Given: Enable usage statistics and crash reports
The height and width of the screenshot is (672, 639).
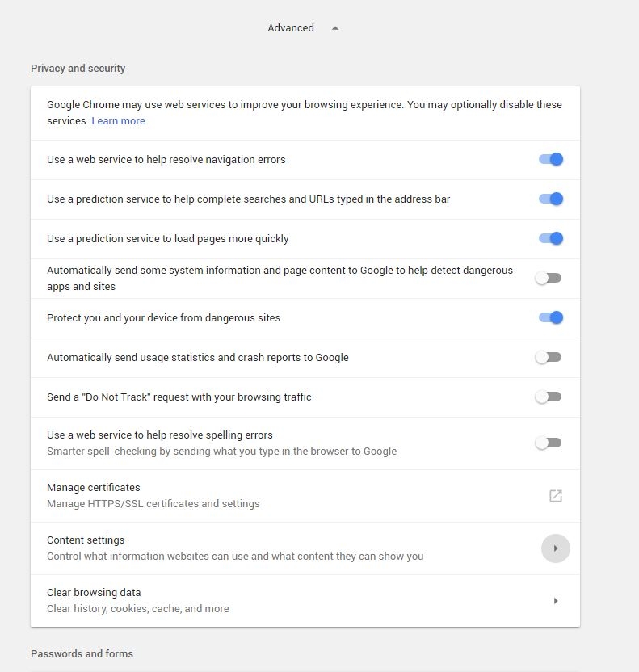Looking at the screenshot, I should click(x=549, y=358).
